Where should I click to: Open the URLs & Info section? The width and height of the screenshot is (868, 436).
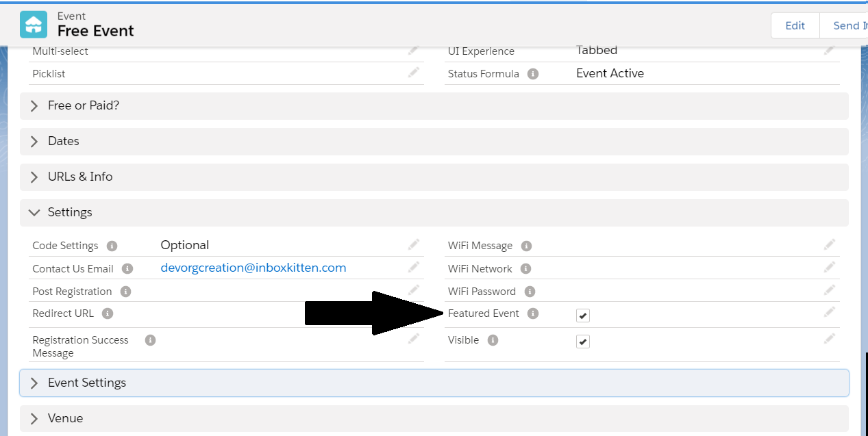[x=434, y=177]
